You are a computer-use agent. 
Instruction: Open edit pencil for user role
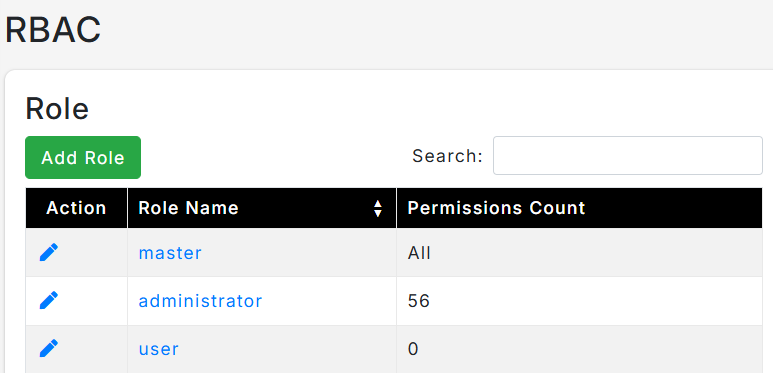tap(49, 348)
